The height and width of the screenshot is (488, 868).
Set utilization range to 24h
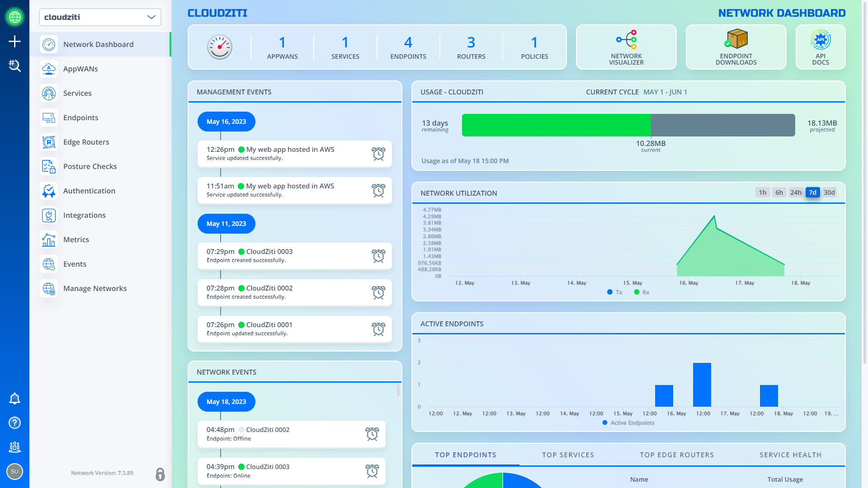796,192
